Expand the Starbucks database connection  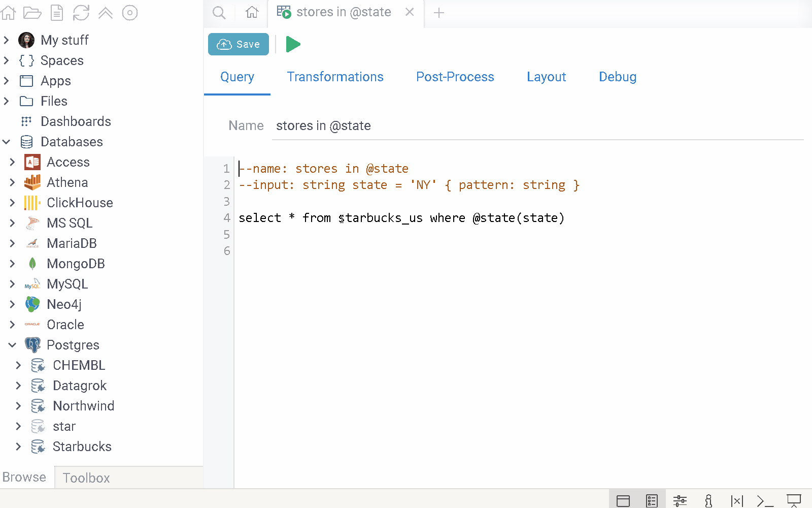click(19, 447)
